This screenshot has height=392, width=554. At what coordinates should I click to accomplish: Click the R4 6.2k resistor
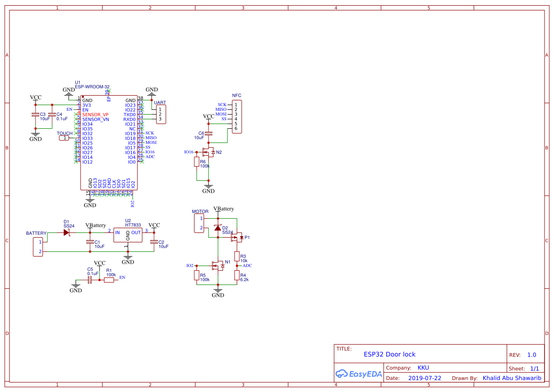[236, 276]
